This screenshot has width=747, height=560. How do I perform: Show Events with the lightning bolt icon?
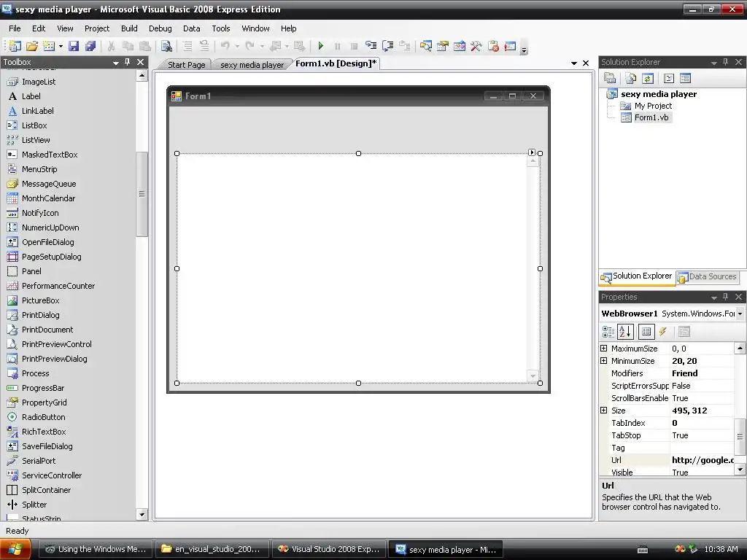[x=662, y=332]
